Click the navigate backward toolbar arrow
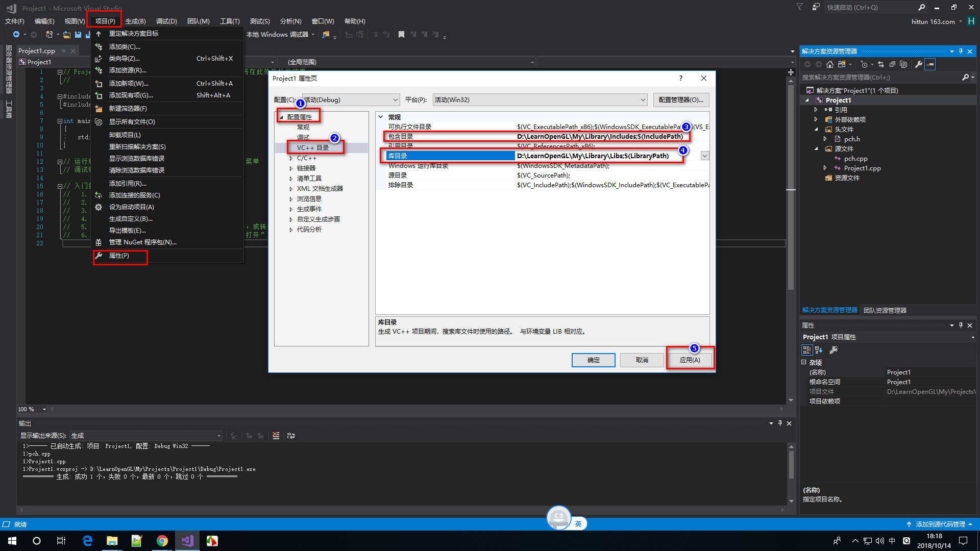The image size is (980, 551). (16, 34)
